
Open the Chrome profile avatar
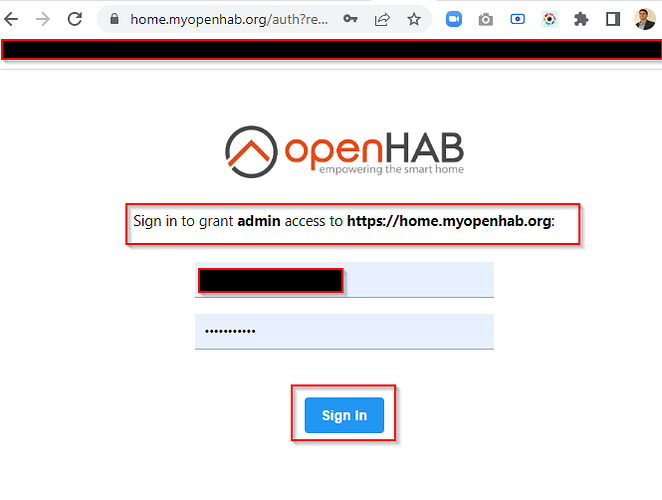(x=645, y=19)
